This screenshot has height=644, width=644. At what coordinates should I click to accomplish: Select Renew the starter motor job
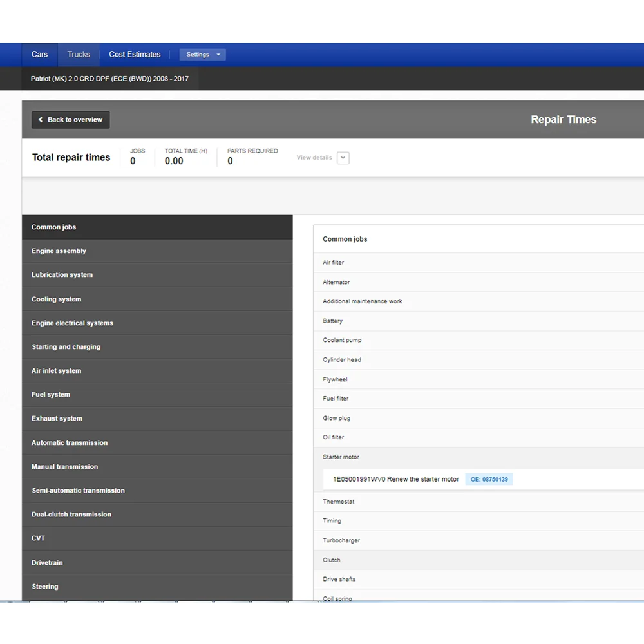click(x=395, y=480)
